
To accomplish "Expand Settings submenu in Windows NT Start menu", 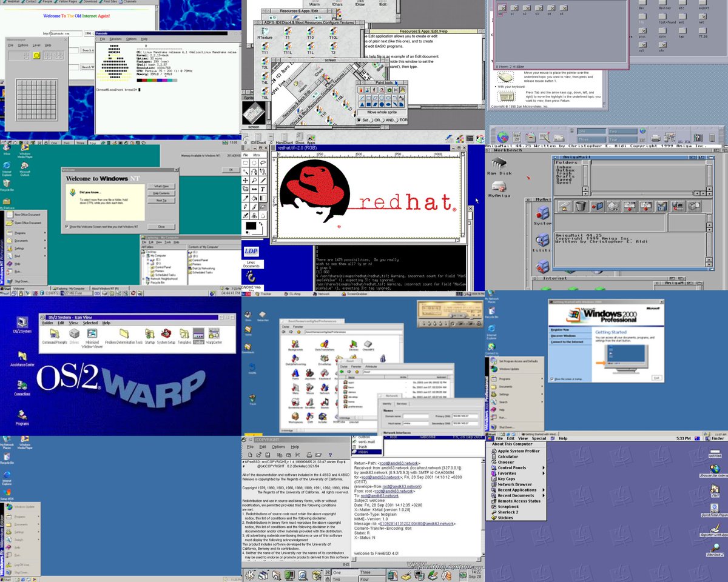I will coord(26,249).
